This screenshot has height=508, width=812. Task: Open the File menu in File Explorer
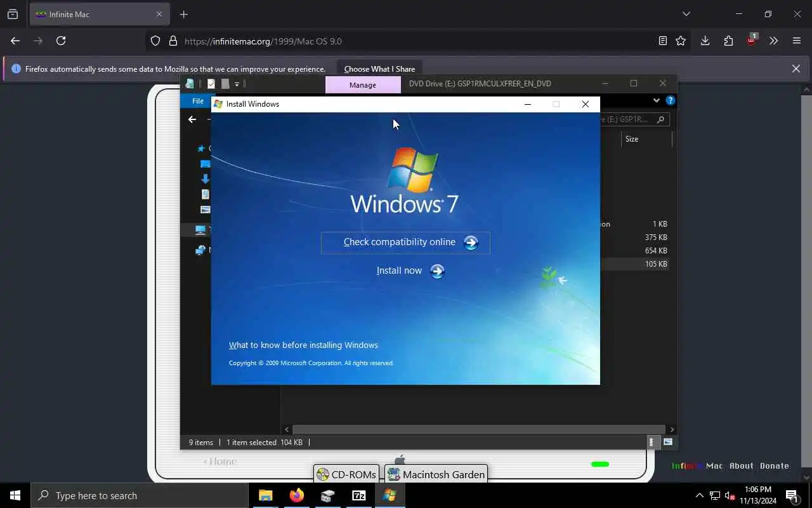tap(198, 101)
